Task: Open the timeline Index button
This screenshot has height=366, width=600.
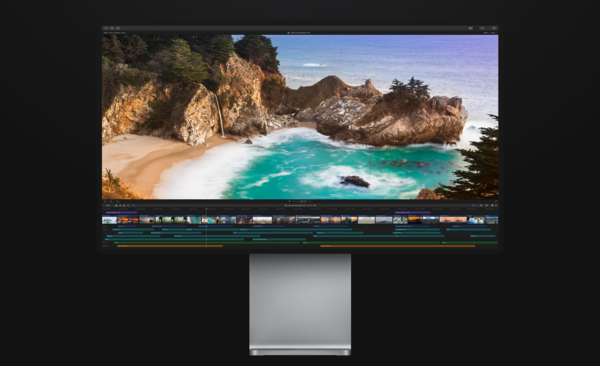Action: coord(108,206)
